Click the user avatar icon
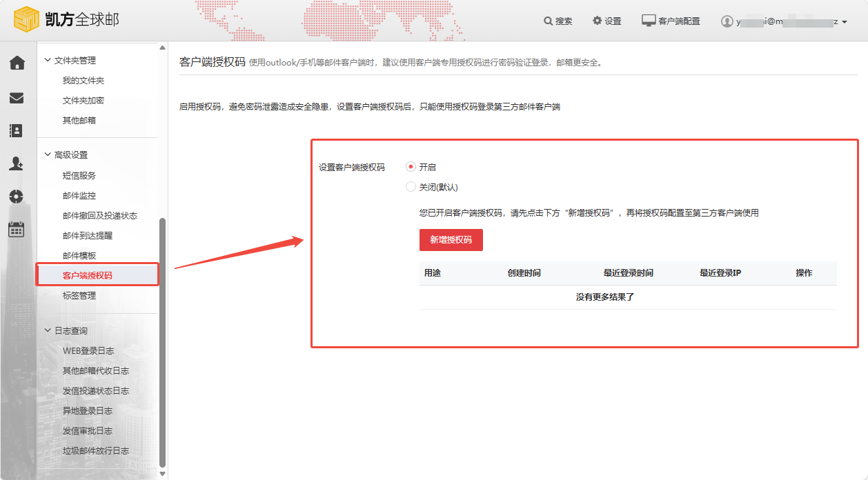Viewport: 868px width, 480px height. point(727,21)
